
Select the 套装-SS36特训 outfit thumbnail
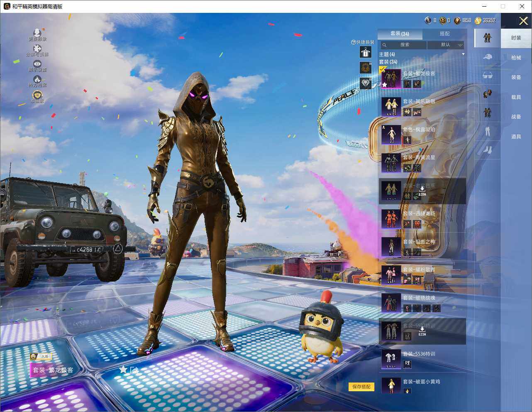point(391,359)
